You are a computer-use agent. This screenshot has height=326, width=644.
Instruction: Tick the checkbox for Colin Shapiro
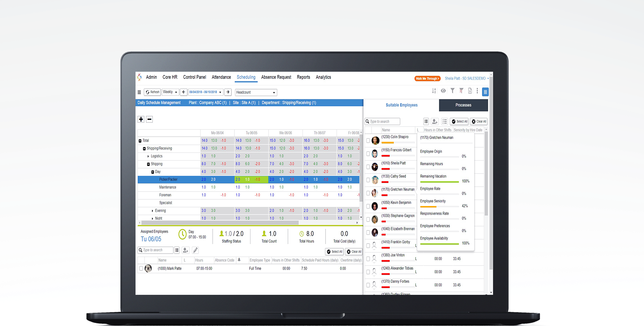(368, 141)
